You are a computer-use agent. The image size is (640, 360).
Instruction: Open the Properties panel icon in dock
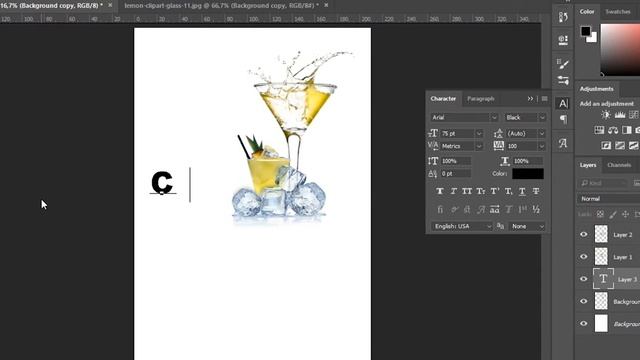pos(563,40)
